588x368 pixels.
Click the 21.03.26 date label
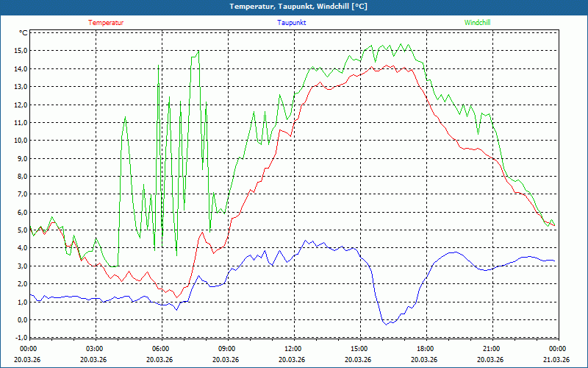point(556,360)
